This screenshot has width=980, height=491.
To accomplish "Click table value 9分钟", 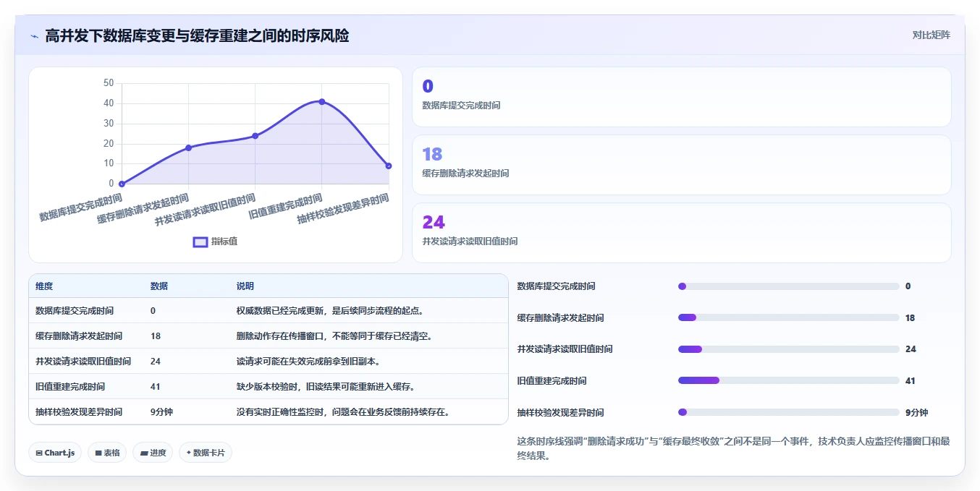I will pos(161,411).
